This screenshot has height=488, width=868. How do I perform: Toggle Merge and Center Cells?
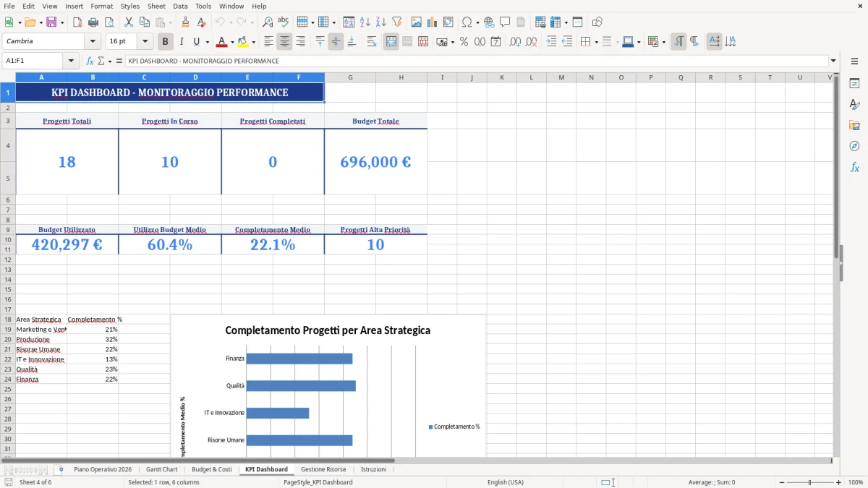(391, 42)
